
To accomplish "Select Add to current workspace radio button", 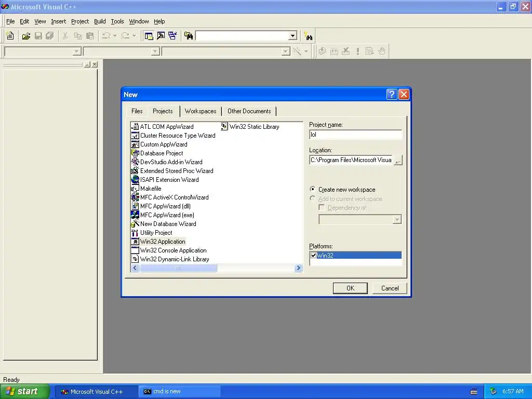I will pyautogui.click(x=312, y=198).
